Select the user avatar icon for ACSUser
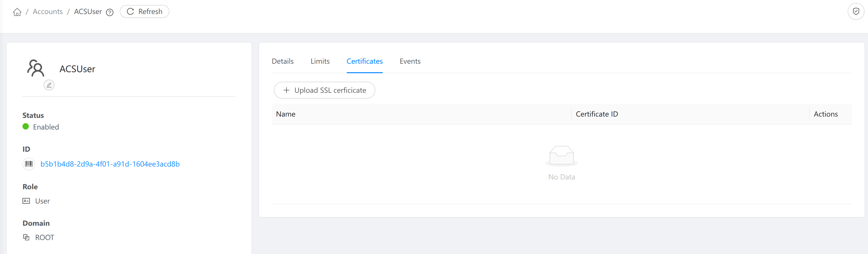Image resolution: width=868 pixels, height=254 pixels. point(36,68)
